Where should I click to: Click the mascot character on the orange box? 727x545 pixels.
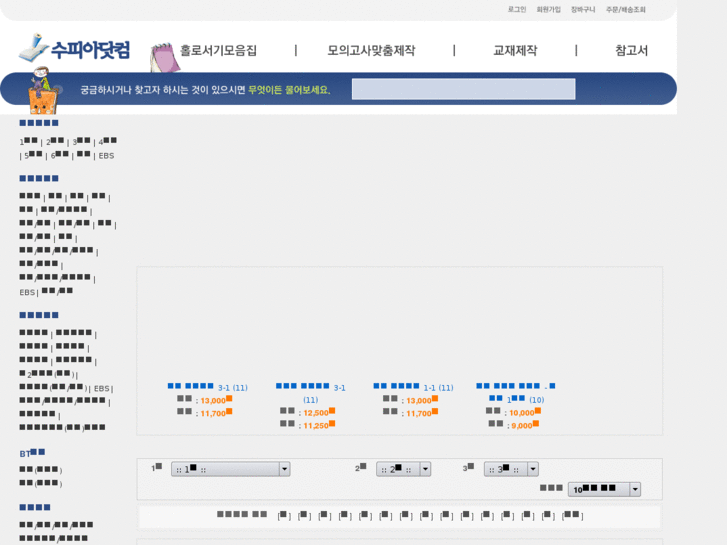coord(43,91)
